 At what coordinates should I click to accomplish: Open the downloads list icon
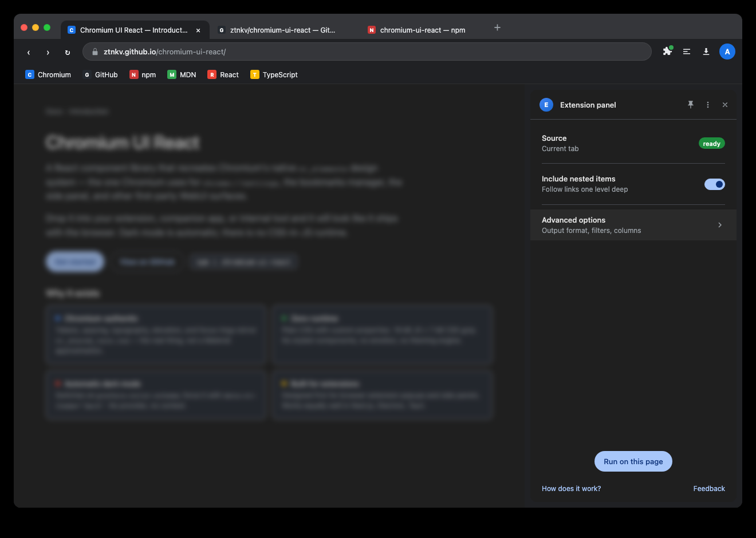[706, 52]
